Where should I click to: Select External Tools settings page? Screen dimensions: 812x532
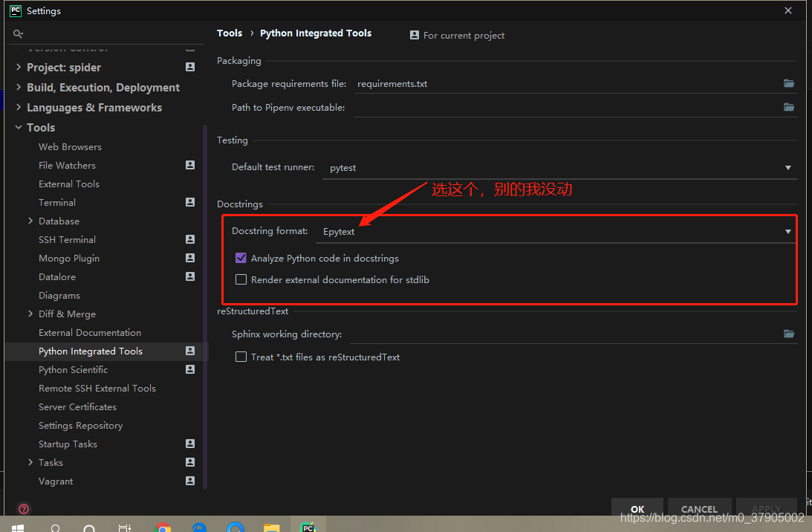[x=69, y=184]
